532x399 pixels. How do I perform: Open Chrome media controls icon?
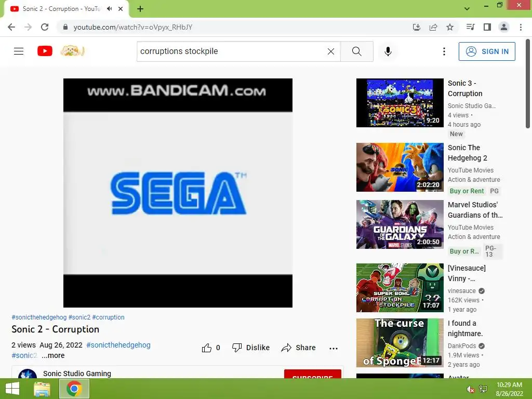point(471,27)
